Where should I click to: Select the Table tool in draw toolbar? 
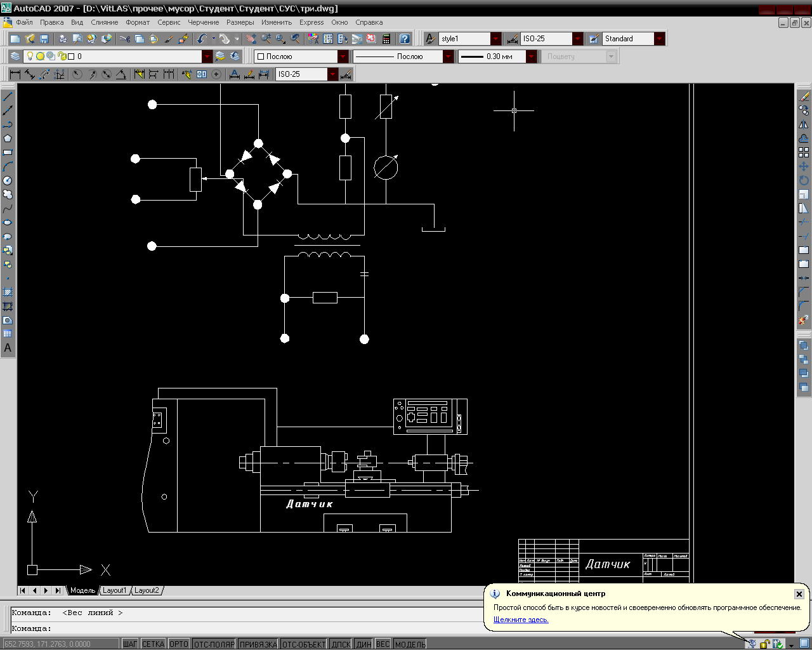point(8,334)
